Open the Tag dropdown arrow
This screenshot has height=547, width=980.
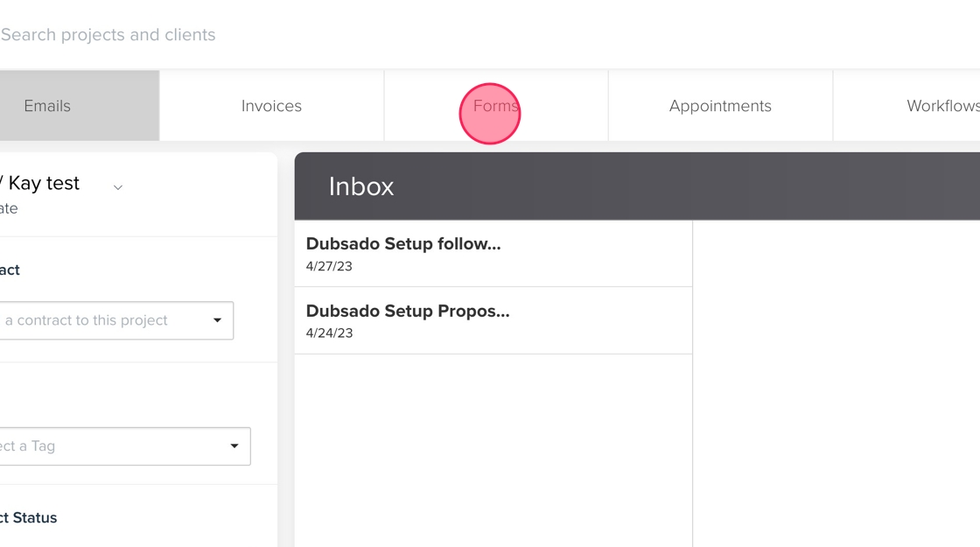234,446
